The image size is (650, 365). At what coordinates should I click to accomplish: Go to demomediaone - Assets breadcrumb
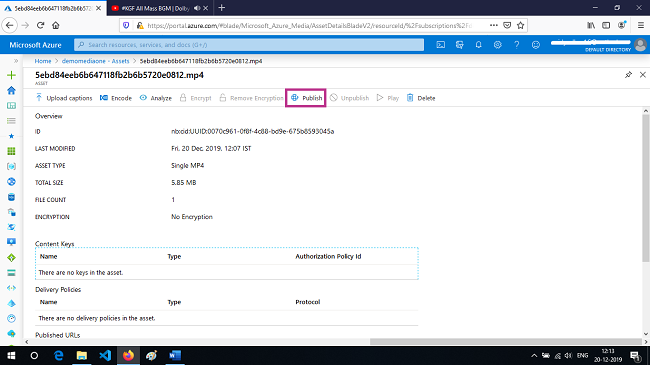(95, 61)
